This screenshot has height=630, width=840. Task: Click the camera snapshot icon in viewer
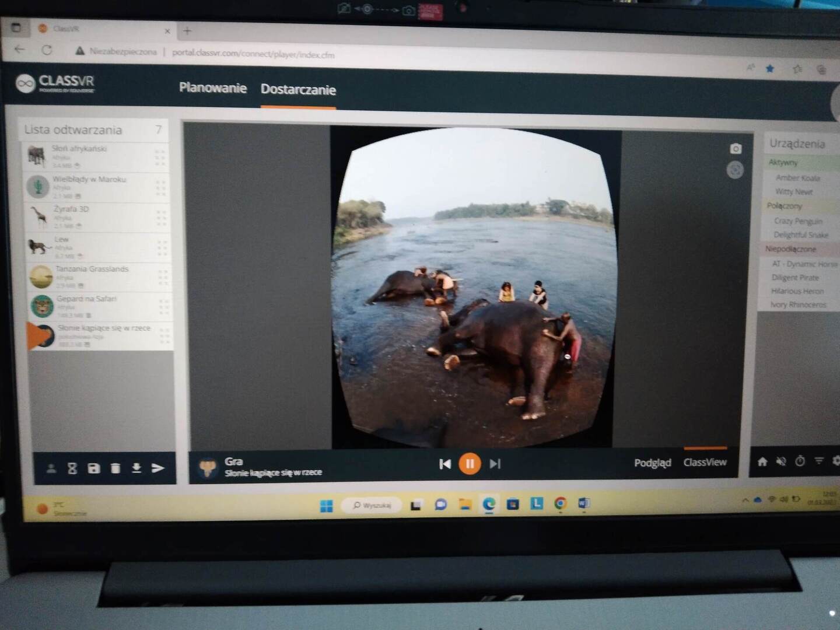pyautogui.click(x=736, y=149)
